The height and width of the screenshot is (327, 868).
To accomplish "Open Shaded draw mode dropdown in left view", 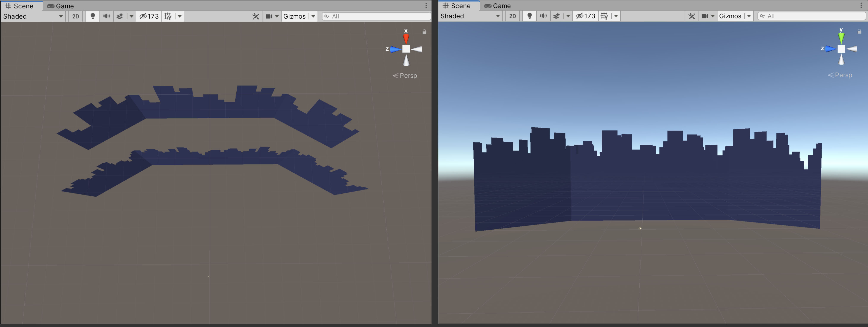I will pos(33,16).
